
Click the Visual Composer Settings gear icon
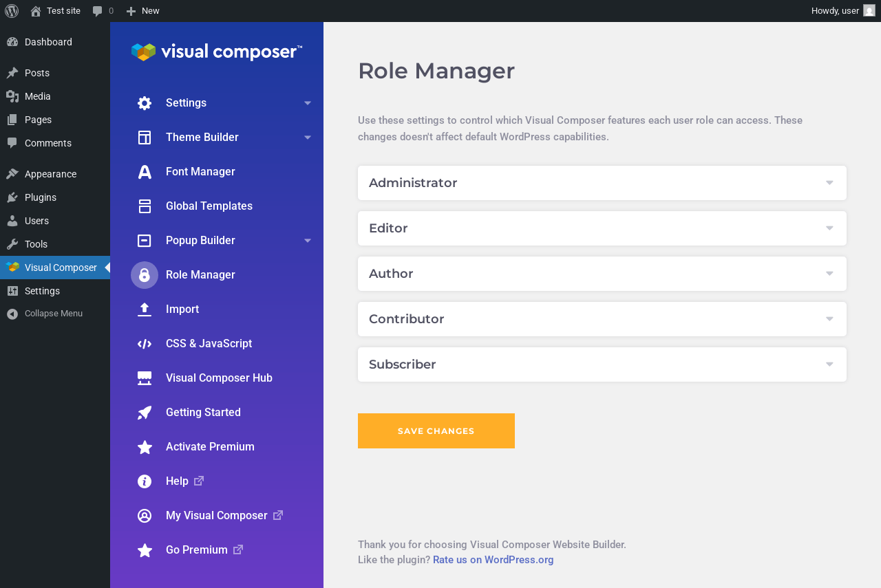click(145, 103)
